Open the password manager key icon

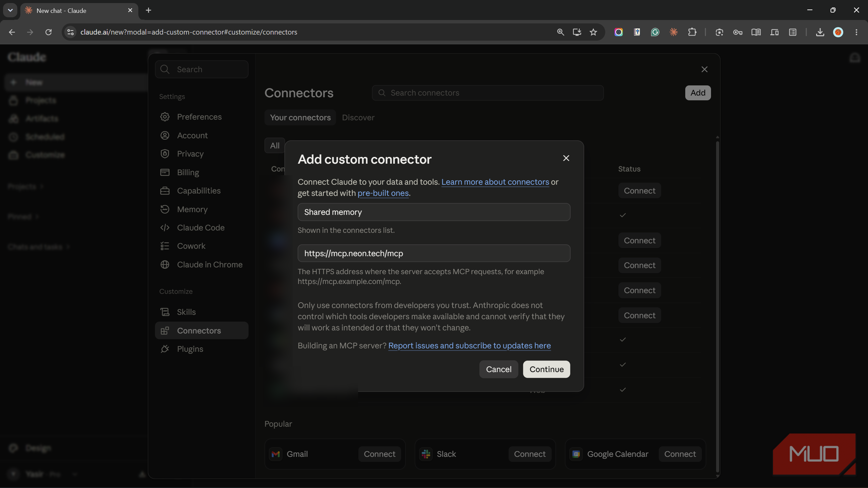[x=737, y=32]
